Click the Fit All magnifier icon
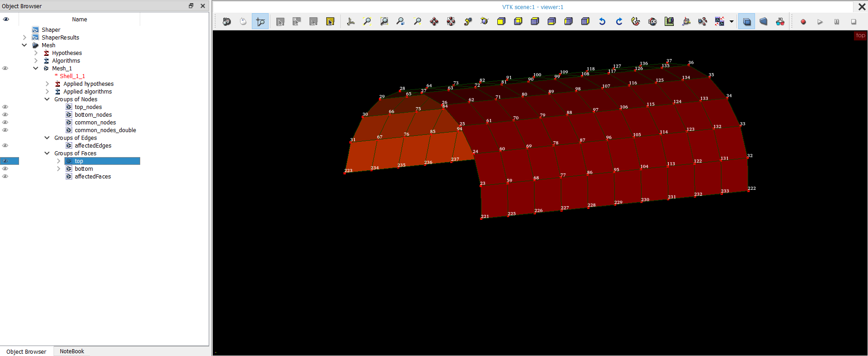 (367, 21)
